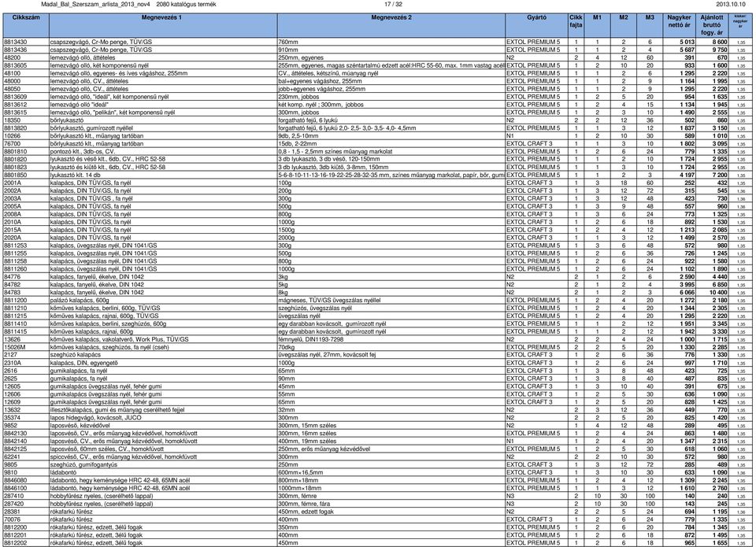This screenshot has height=547, width=756.
Task: Click the M1 column header
Action: (597, 25)
